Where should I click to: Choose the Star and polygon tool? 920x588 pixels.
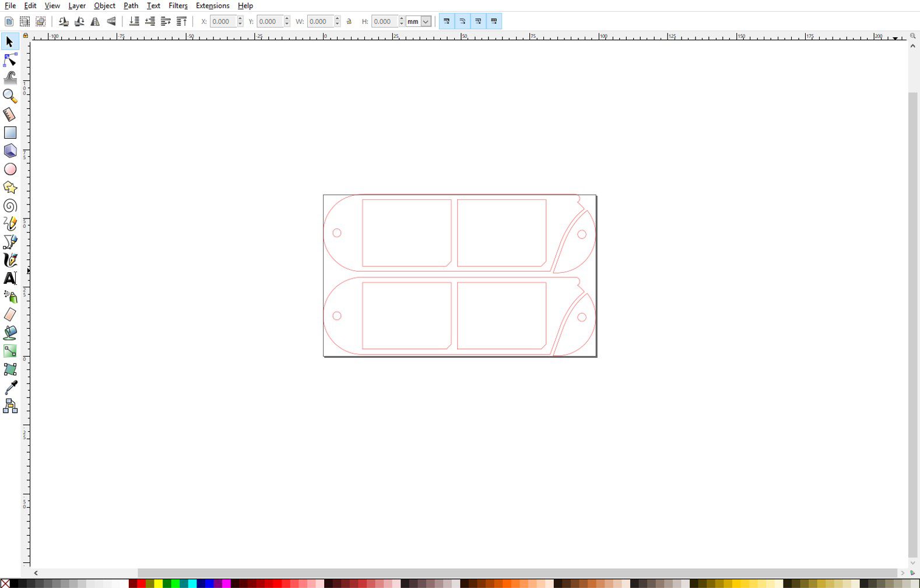10,187
